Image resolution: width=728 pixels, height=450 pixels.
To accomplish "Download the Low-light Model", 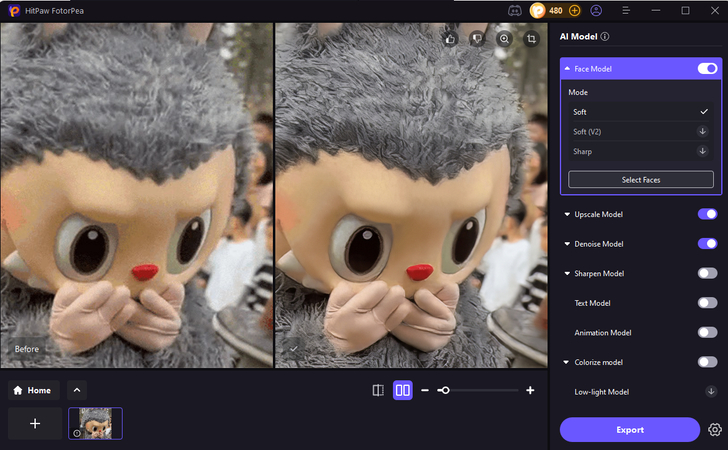I will coord(711,391).
